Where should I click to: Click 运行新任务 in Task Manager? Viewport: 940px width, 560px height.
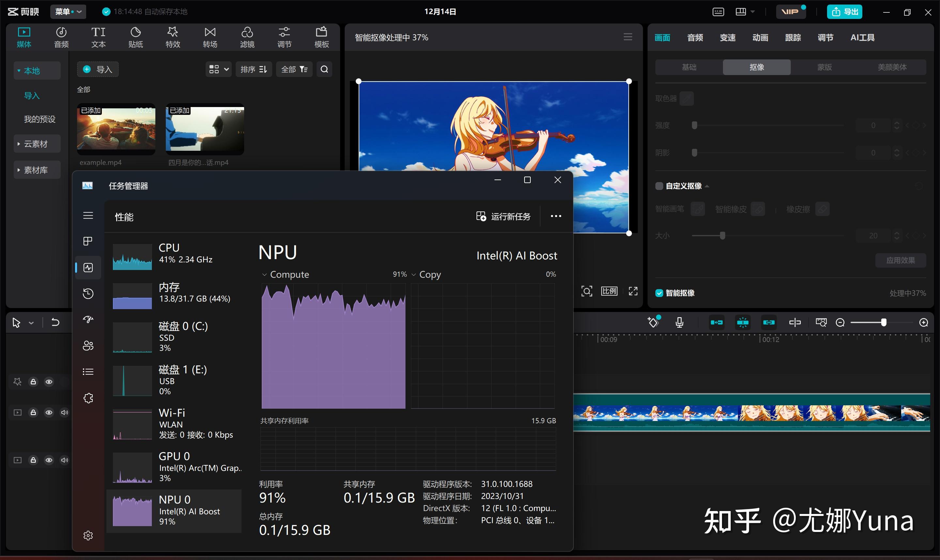tap(503, 216)
